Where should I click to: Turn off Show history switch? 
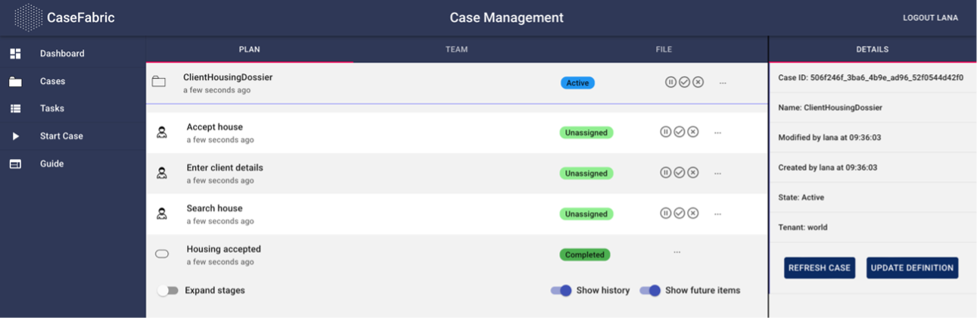(x=561, y=291)
